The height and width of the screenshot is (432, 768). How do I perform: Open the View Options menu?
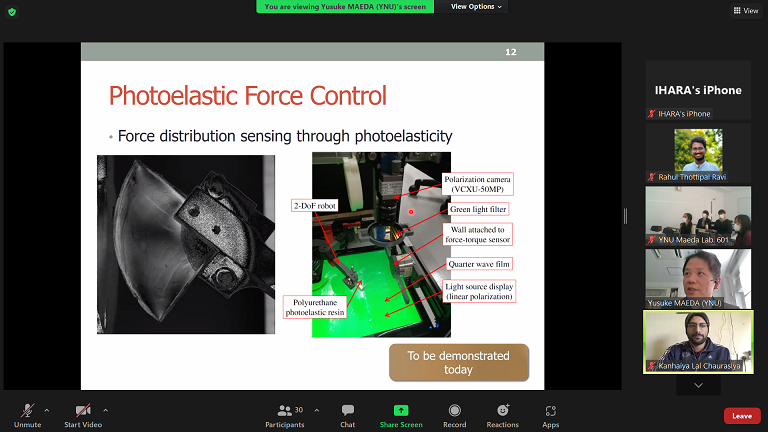click(476, 7)
